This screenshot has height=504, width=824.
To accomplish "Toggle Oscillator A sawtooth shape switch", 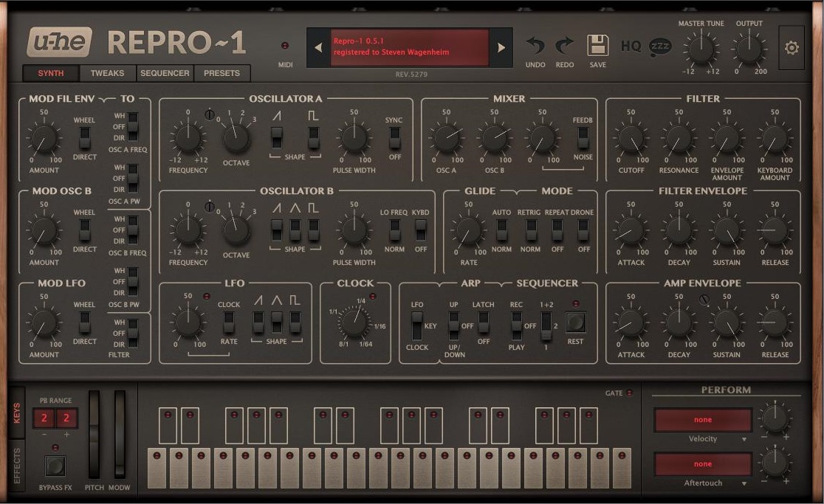I will pos(276,137).
